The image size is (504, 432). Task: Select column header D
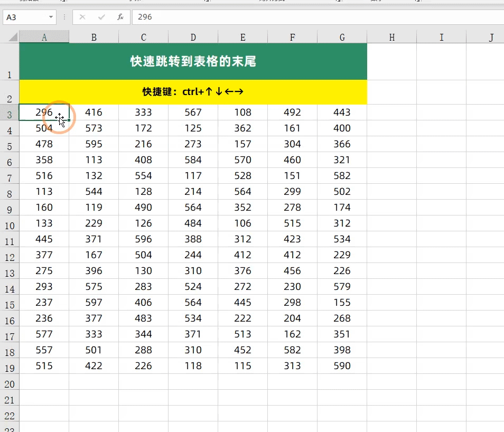[193, 37]
